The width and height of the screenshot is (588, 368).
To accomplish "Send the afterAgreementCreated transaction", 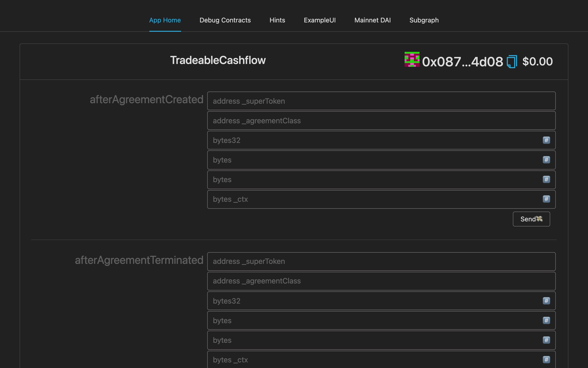I will [531, 219].
